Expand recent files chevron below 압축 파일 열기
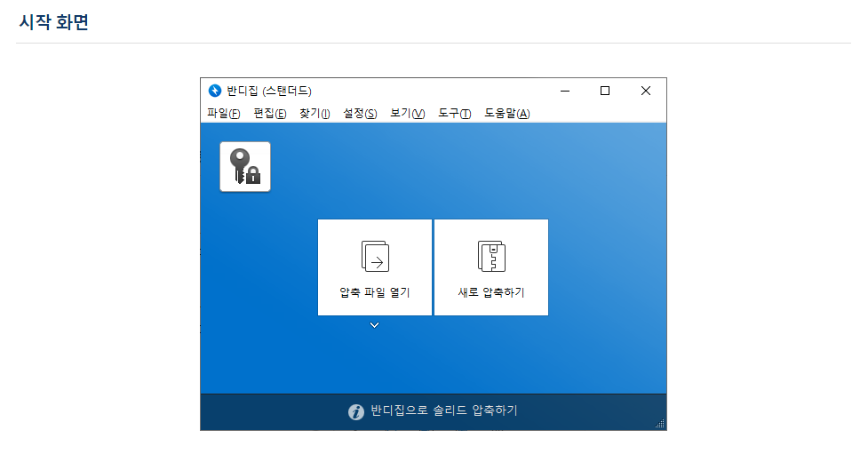Screen dimensions: 868x462 (375, 325)
